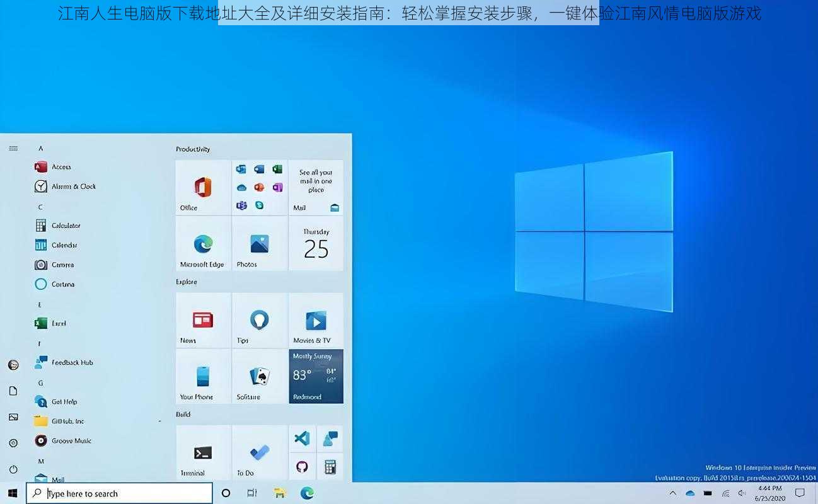Click the letter G header in app list
This screenshot has height=504, width=818.
[40, 382]
